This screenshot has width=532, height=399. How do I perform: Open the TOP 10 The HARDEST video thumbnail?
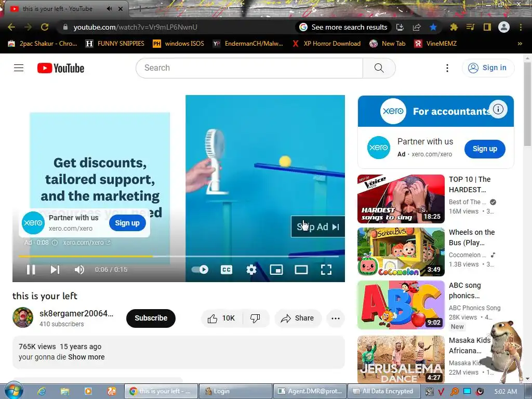401,199
